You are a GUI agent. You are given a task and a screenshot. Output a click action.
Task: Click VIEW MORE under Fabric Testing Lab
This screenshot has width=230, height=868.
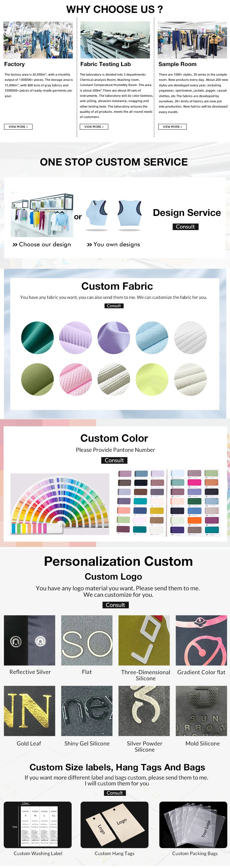click(x=94, y=127)
